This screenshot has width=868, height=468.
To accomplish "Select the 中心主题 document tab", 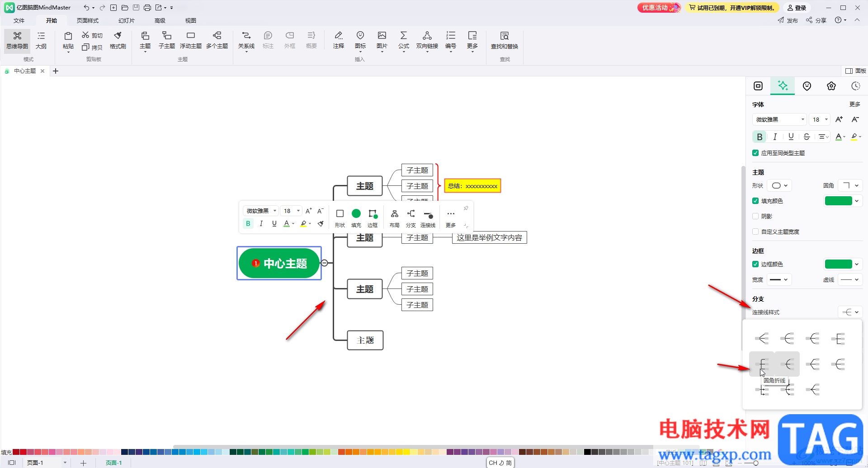I will pyautogui.click(x=25, y=71).
